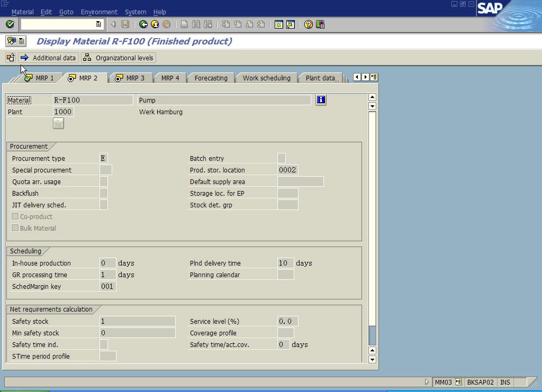
Task: Click the green Enter checkmark icon
Action: (x=10, y=24)
